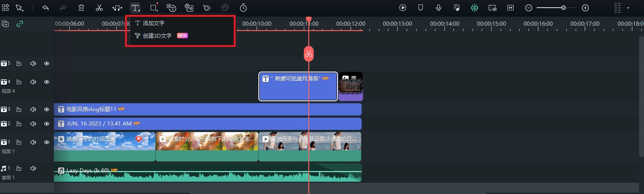
Task: Hide video track 4 with eye icon
Action: point(47,82)
